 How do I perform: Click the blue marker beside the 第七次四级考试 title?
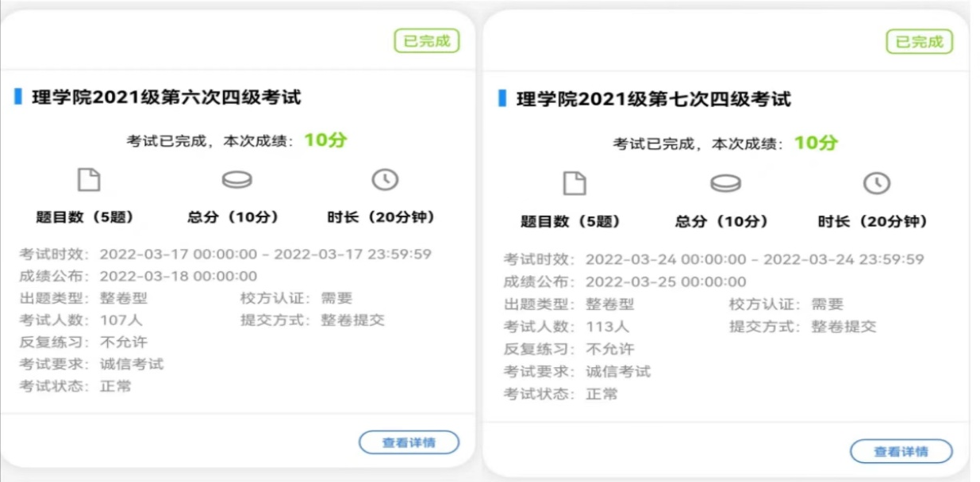tap(502, 98)
